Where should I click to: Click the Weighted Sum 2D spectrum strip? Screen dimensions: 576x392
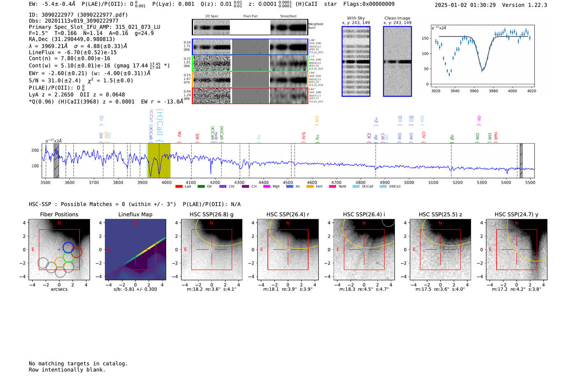250,27
